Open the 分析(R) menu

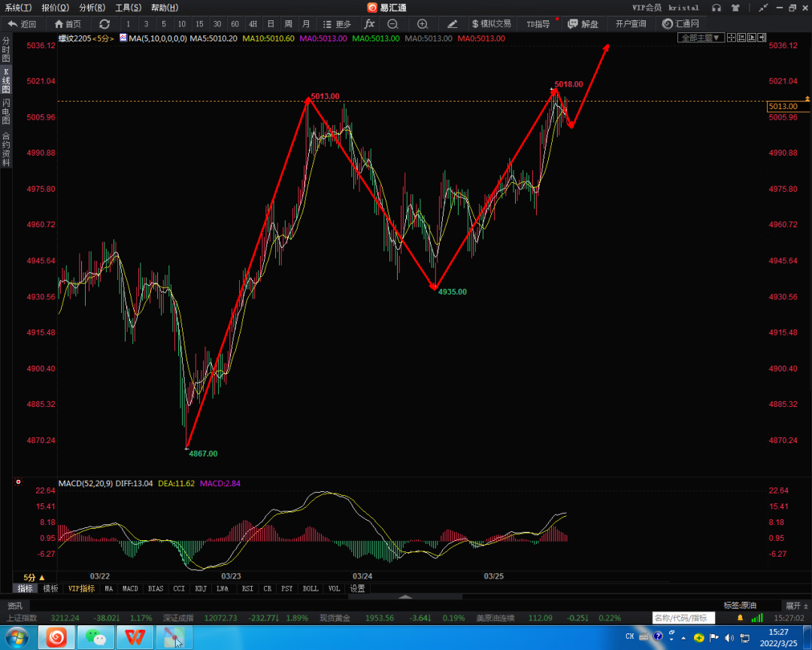[92, 8]
